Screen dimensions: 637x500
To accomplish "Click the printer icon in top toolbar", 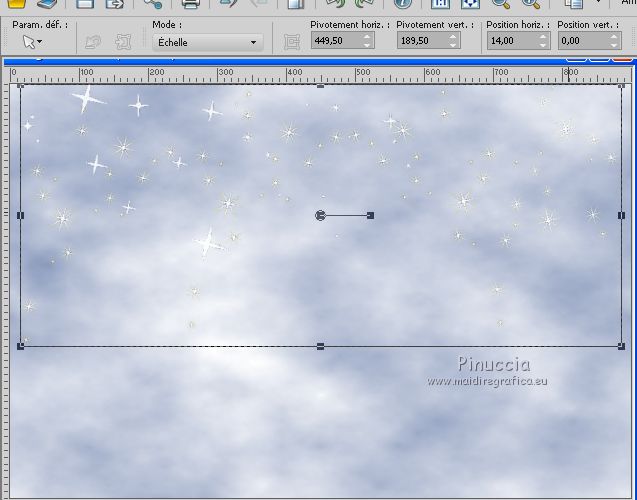I will click(x=191, y=4).
